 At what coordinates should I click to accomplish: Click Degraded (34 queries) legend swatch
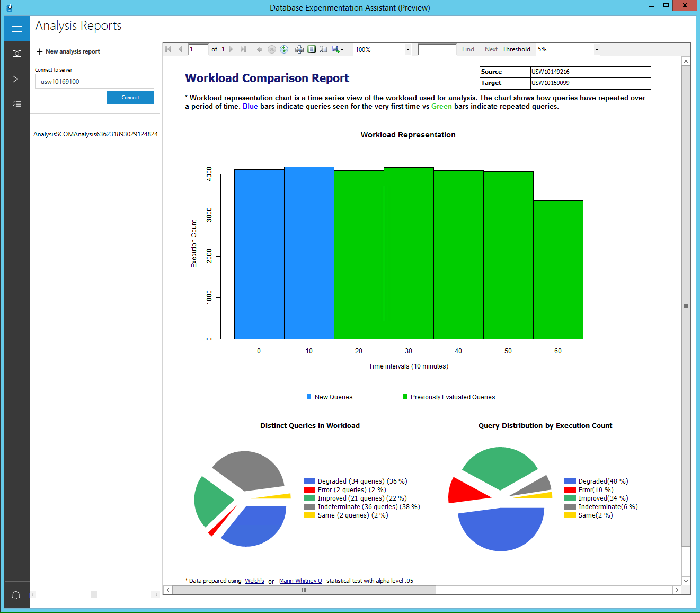pos(309,481)
